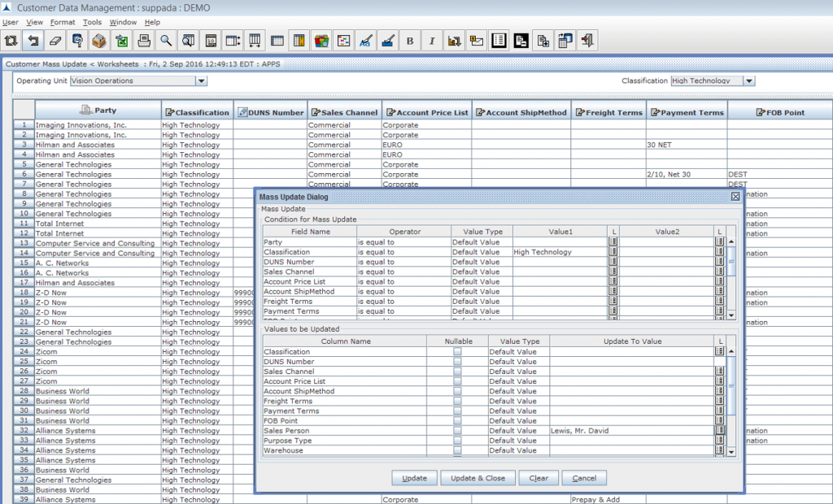The height and width of the screenshot is (504, 833).
Task: Select the Undo toolbar icon
Action: [33, 40]
